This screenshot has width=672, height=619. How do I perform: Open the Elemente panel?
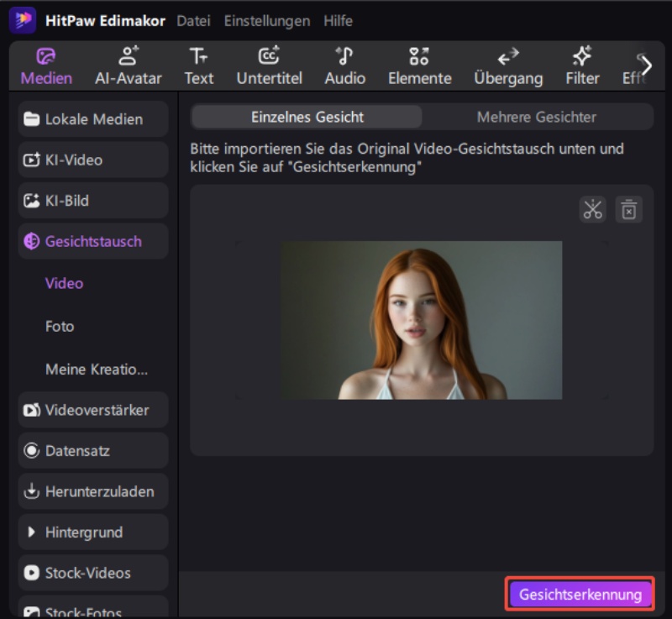coord(419,66)
